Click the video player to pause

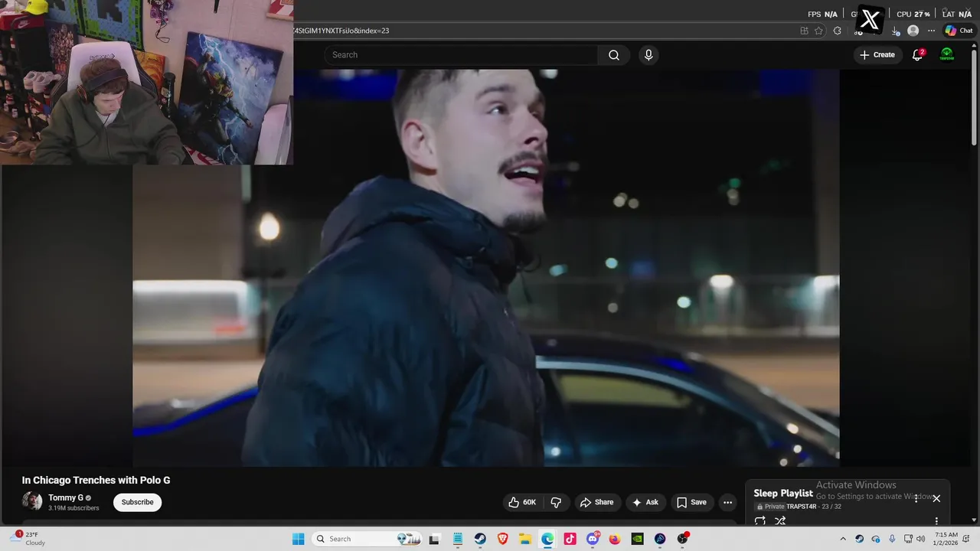486,268
